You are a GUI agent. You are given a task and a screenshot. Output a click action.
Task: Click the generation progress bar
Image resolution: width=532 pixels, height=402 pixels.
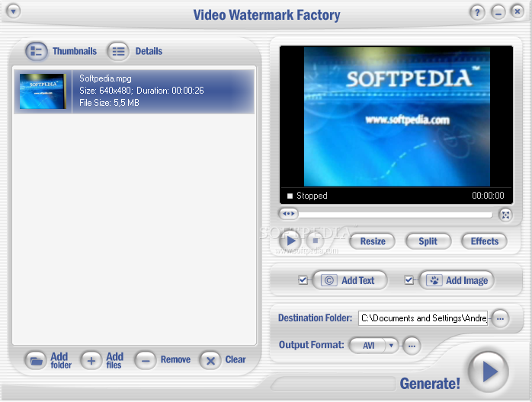[x=334, y=384]
